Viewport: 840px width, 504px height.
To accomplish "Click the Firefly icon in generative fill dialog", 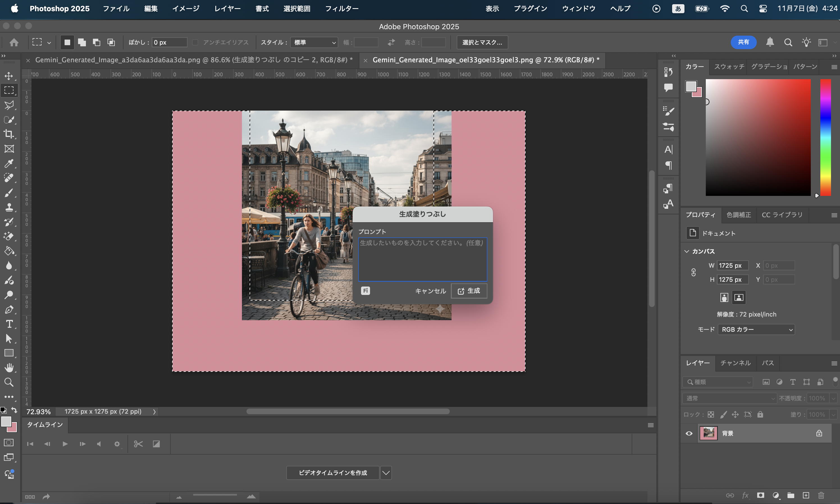I will click(x=365, y=291).
